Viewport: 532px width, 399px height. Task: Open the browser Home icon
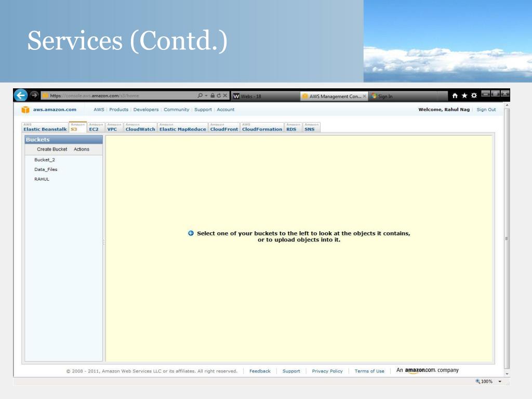[x=455, y=96]
